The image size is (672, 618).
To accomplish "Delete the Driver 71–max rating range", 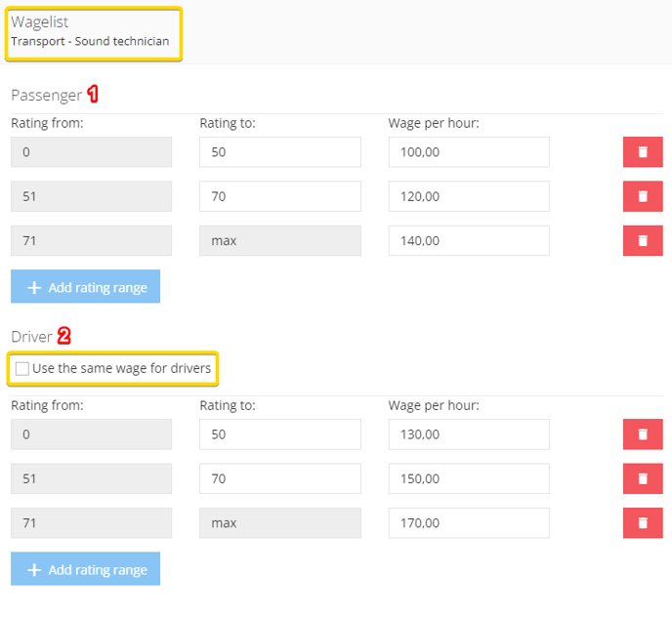I will pyautogui.click(x=643, y=523).
